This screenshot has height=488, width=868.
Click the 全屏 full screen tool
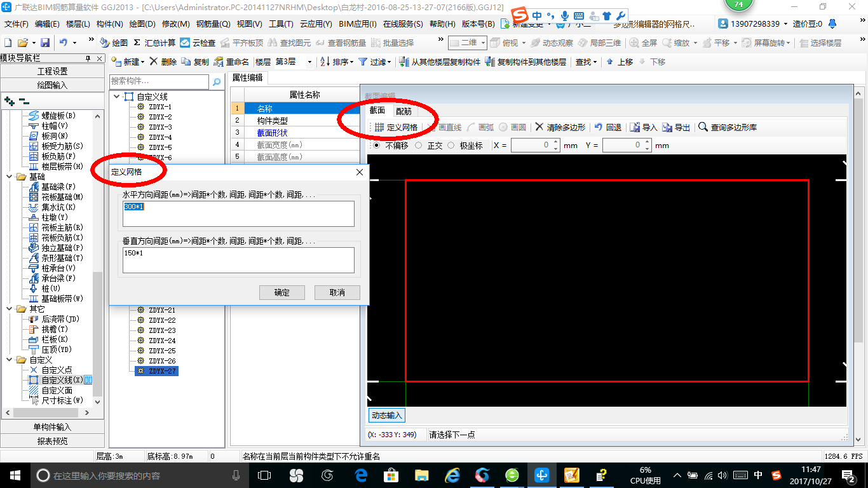pos(644,43)
